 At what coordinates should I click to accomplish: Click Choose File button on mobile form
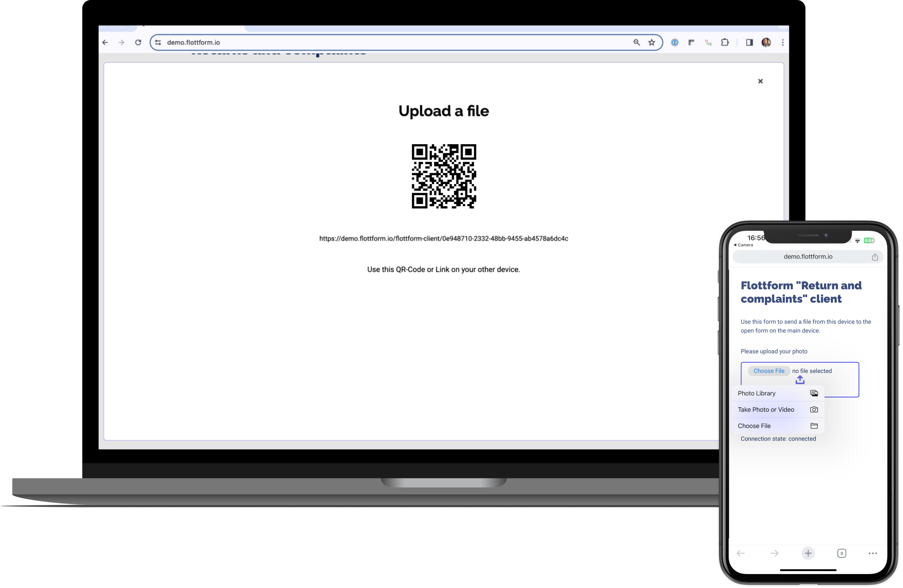768,370
